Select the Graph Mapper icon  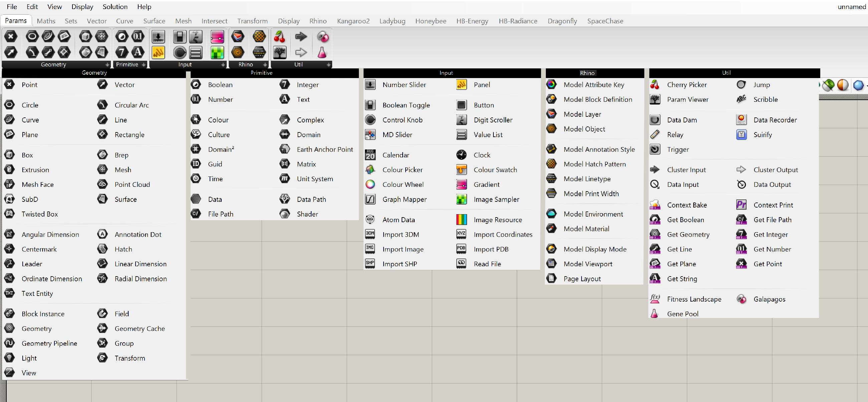point(370,199)
